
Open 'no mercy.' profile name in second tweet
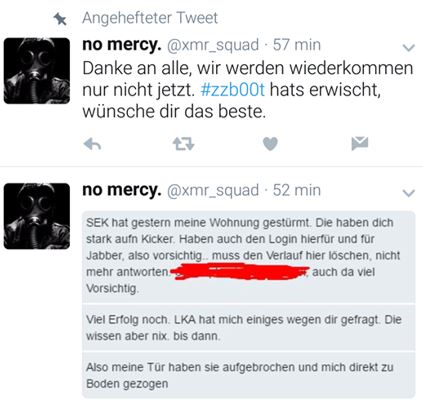pyautogui.click(x=122, y=190)
